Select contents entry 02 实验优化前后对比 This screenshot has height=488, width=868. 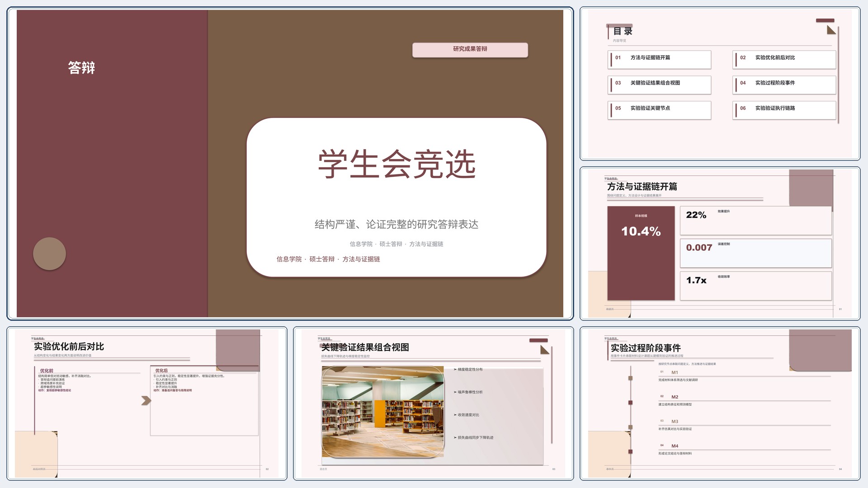pyautogui.click(x=784, y=60)
